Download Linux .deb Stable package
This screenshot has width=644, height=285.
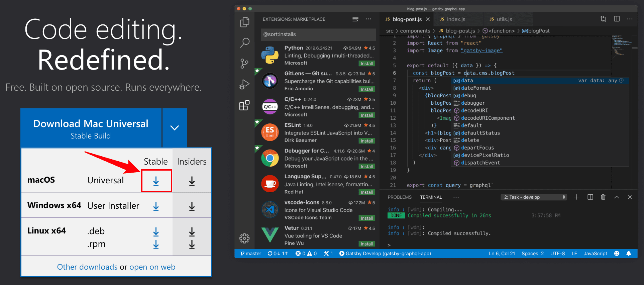click(x=156, y=232)
